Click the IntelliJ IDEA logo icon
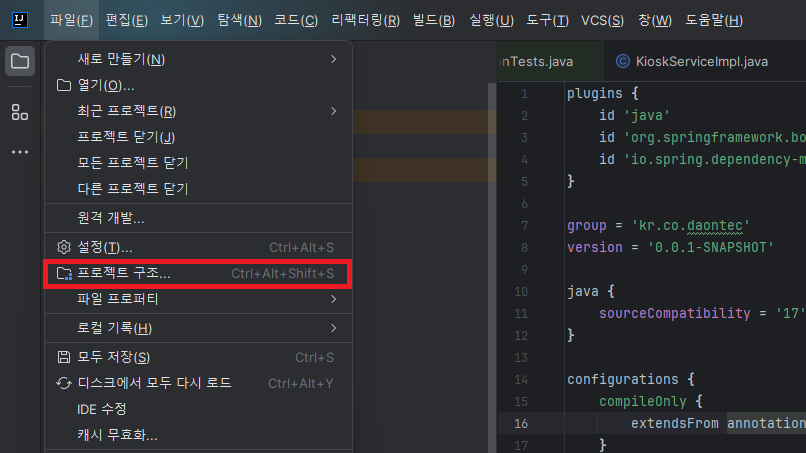 point(20,20)
